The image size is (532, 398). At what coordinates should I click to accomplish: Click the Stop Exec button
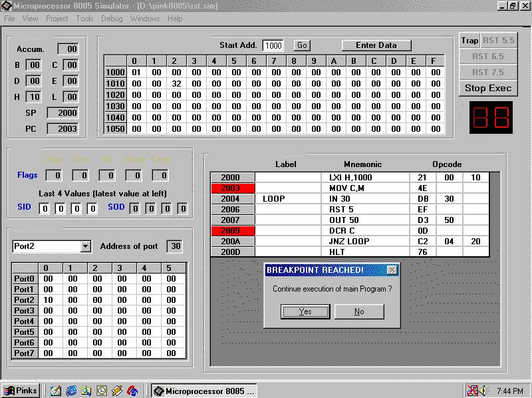[488, 88]
